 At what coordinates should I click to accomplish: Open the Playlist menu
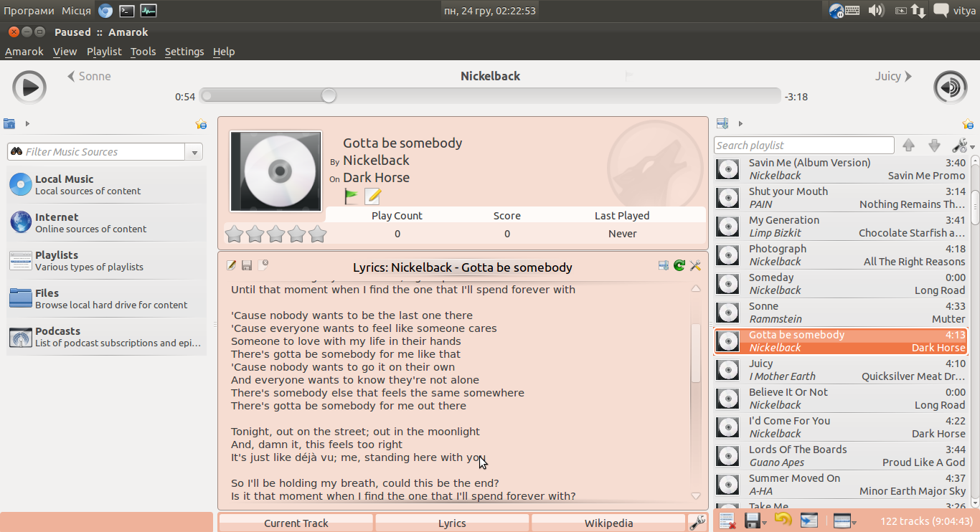[104, 52]
